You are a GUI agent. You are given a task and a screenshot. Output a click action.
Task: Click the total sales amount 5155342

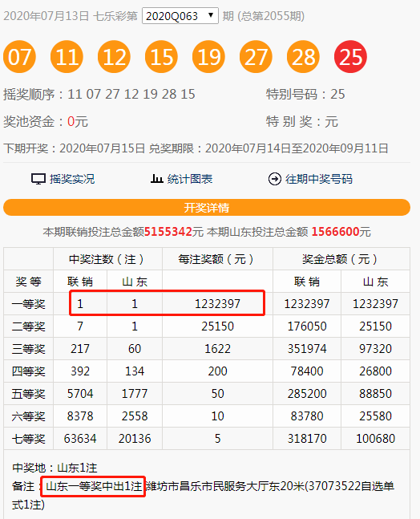pos(168,232)
